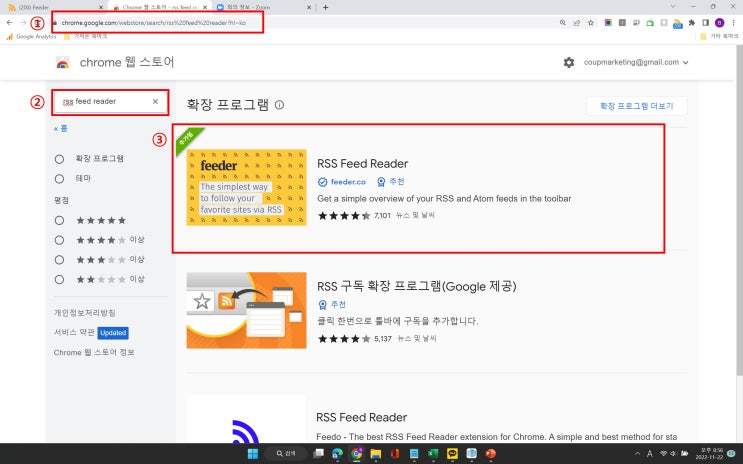Viewport: 743px width, 464px height.
Task: Open RSS 구독 확장 프로그램(Google 제공) title
Action: (417, 286)
